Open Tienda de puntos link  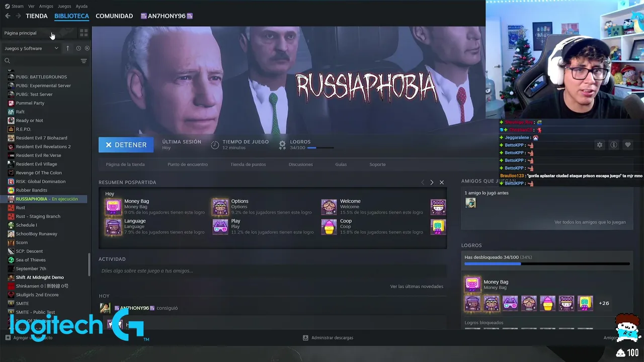pos(248,164)
